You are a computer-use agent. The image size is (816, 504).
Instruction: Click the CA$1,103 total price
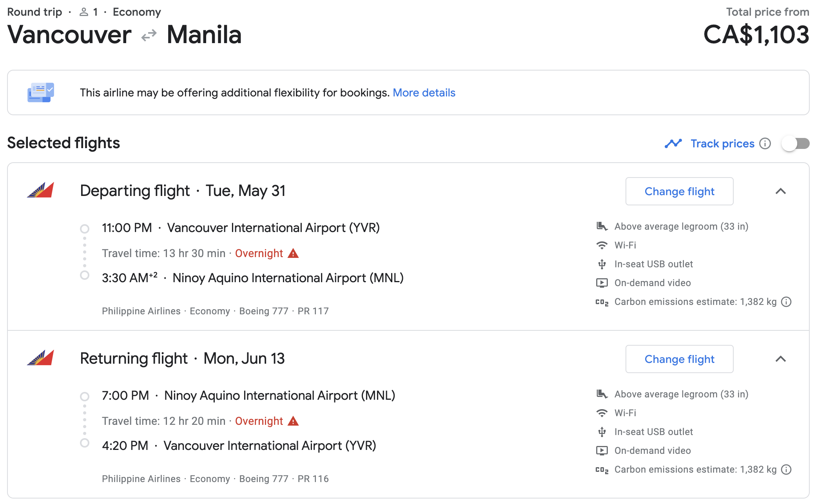(x=756, y=35)
